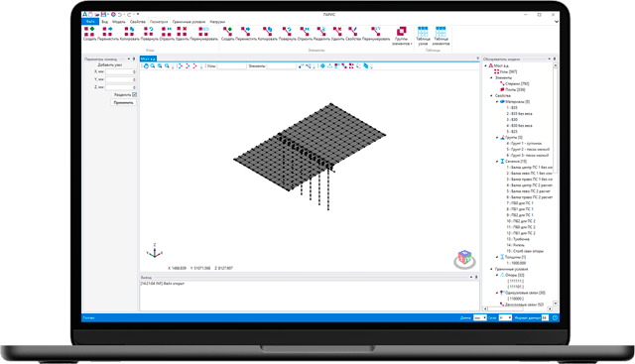
Task: Click the save icon in quick access toolbar
Action: tap(103, 15)
